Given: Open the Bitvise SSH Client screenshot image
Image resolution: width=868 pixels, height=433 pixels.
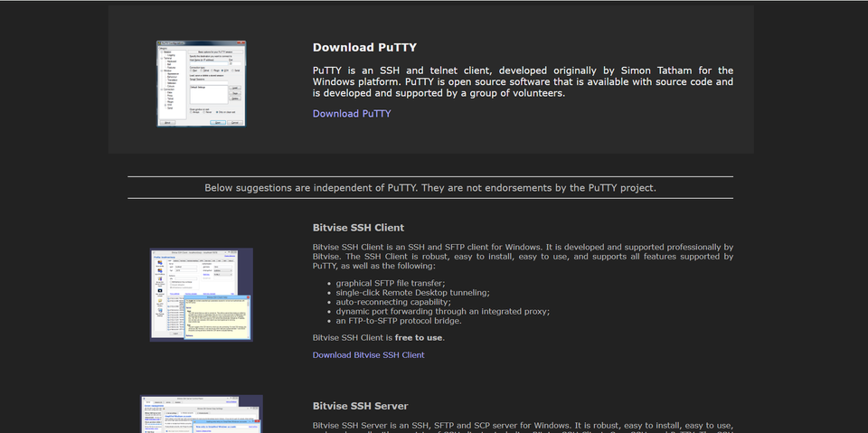Looking at the screenshot, I should 201,295.
